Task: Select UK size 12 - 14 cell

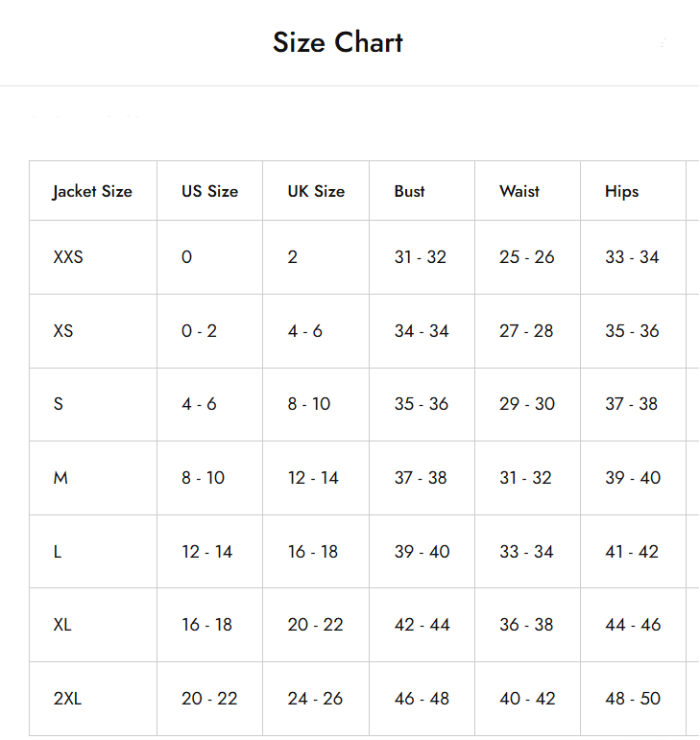Action: pos(313,478)
